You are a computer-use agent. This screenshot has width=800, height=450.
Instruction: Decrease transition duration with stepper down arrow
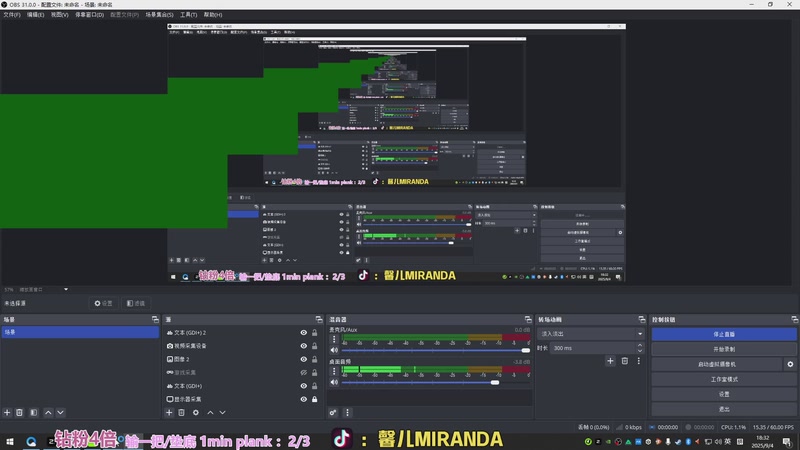click(x=640, y=351)
